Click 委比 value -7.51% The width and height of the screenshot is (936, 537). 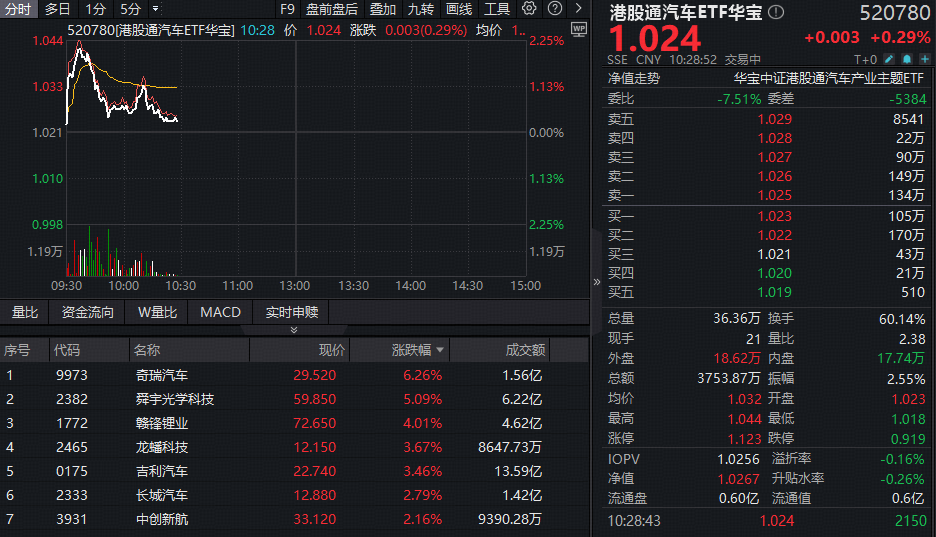coord(739,99)
